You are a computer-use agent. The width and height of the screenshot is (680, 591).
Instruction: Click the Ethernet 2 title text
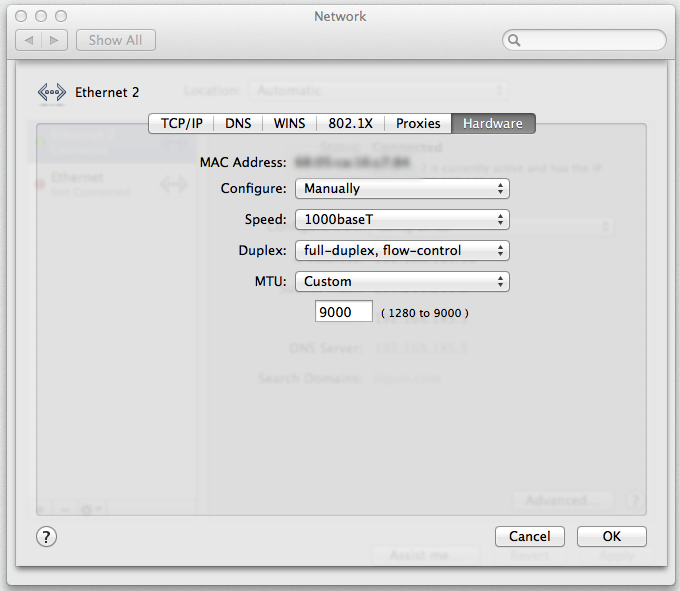107,92
